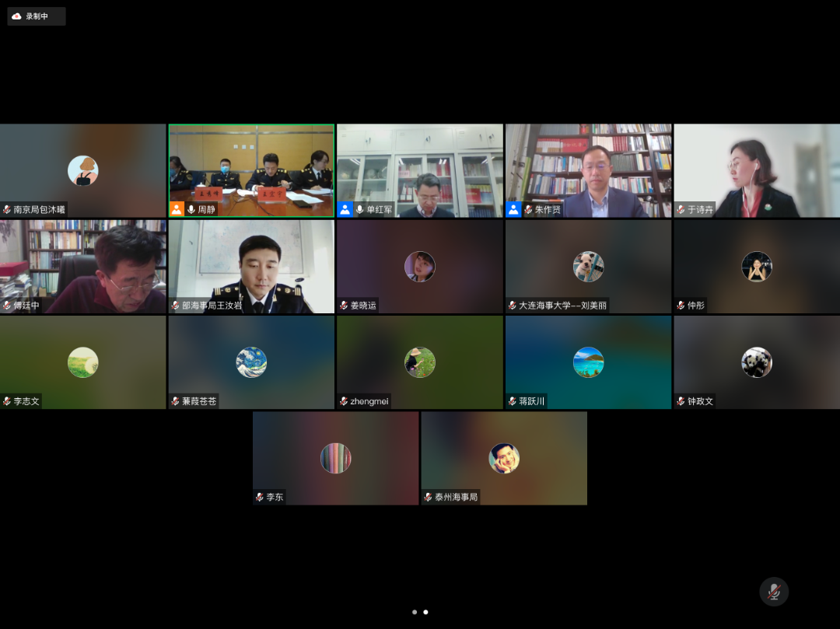Click the panda avatar of 钟政文

point(756,362)
